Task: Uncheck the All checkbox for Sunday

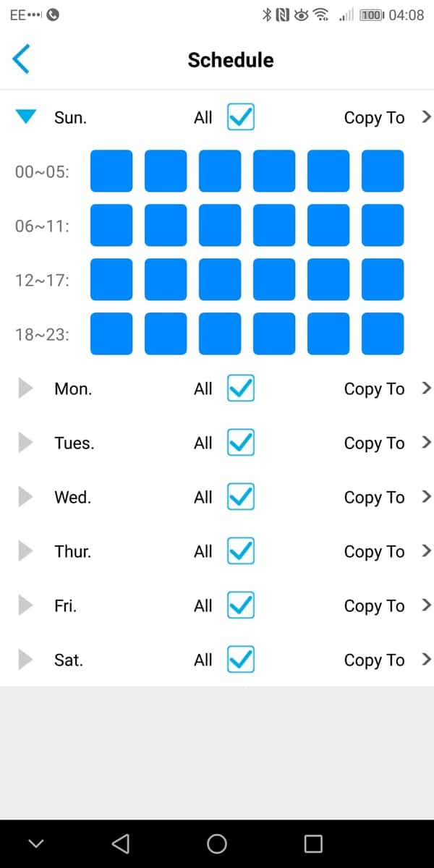Action: (241, 117)
